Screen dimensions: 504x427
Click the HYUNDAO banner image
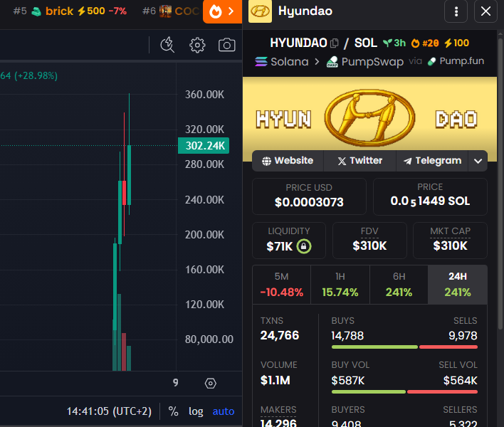pyautogui.click(x=369, y=119)
